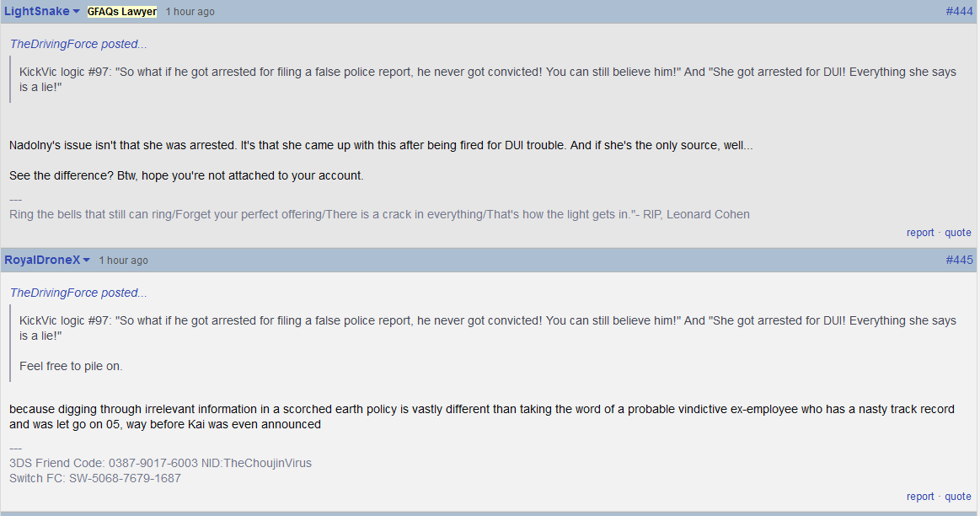
Task: Open RoyalDroneX's user profile link
Action: pyautogui.click(x=42, y=260)
